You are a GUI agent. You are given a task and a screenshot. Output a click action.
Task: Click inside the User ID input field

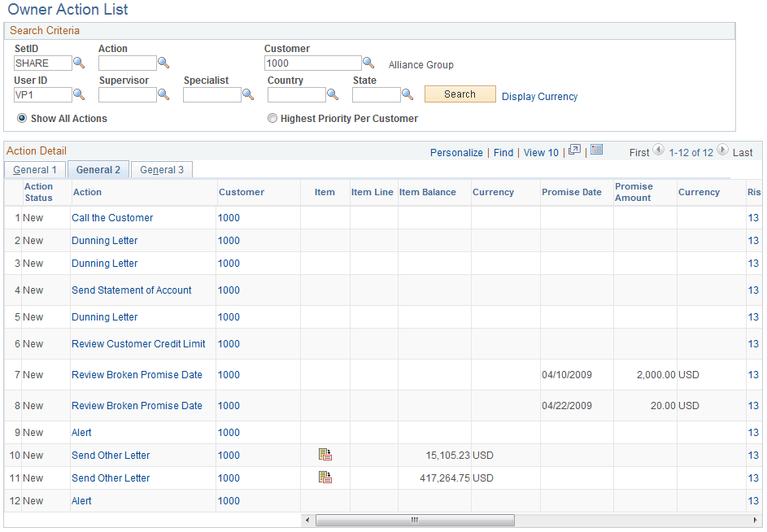[x=41, y=94]
